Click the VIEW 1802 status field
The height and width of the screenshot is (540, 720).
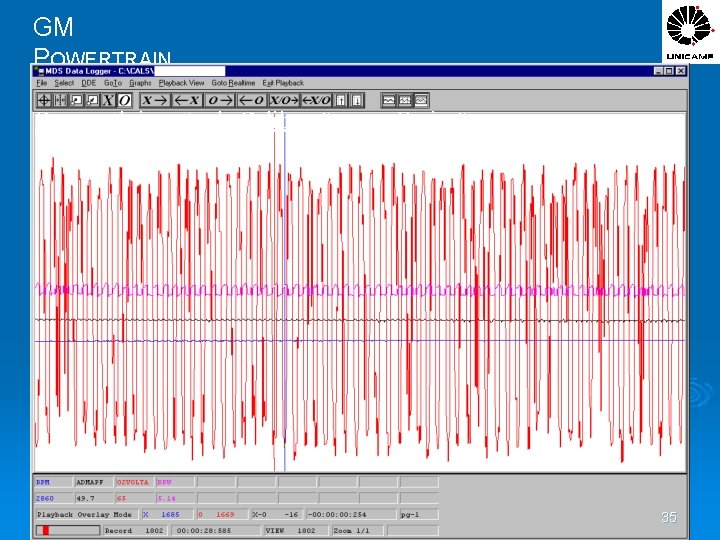[296, 530]
